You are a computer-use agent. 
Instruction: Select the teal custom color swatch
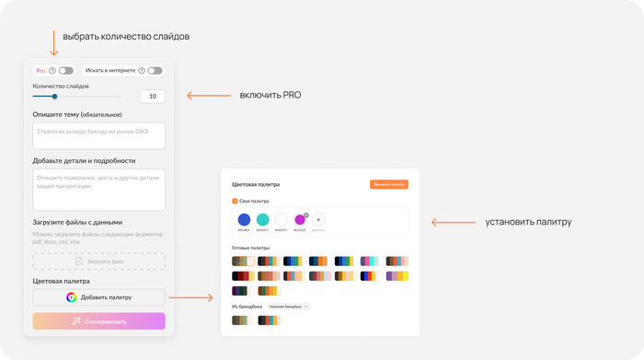262,220
